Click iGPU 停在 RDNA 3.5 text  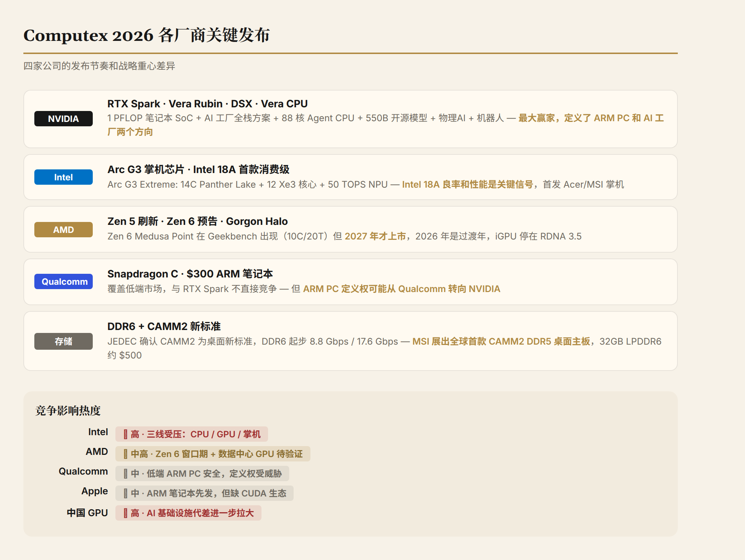pyautogui.click(x=538, y=236)
